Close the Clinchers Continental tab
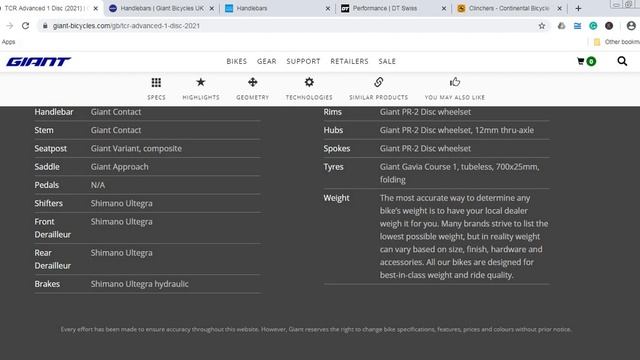This screenshot has height=360, width=640. click(560, 8)
